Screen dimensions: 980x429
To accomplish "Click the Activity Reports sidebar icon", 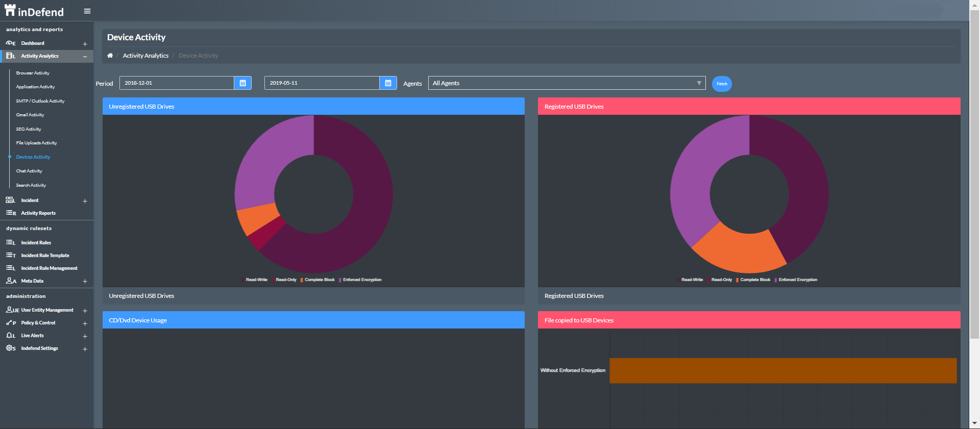I will [x=10, y=213].
